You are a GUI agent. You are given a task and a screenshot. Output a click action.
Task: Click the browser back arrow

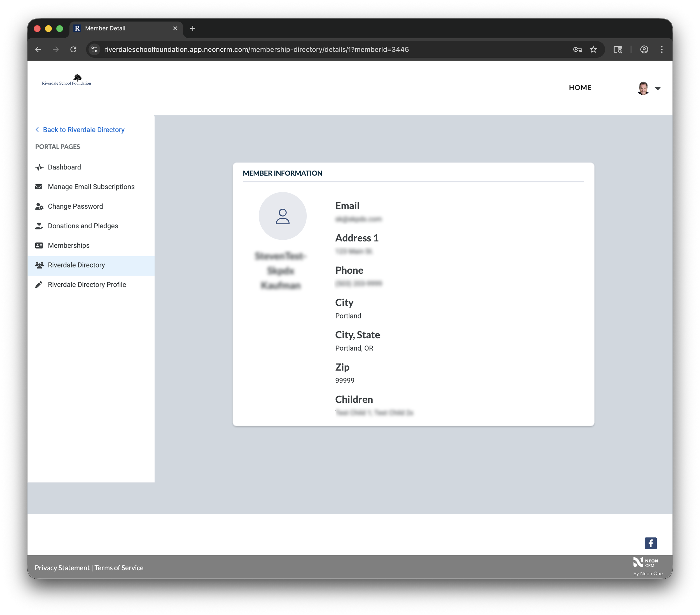38,49
